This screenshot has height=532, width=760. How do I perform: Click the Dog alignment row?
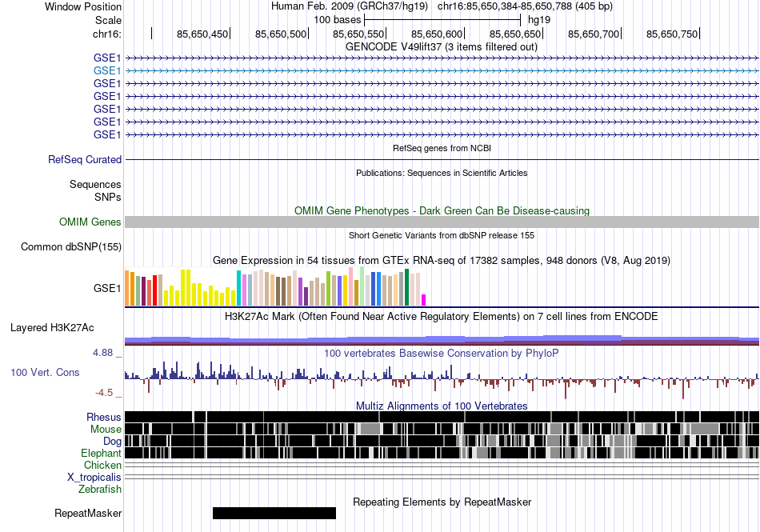442,441
